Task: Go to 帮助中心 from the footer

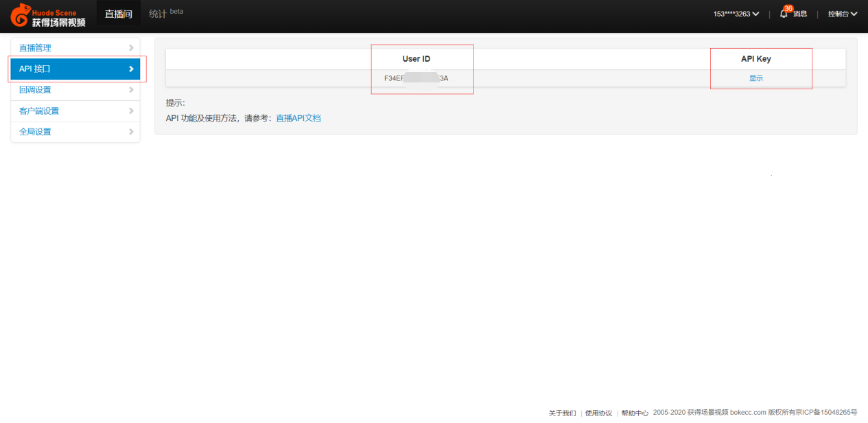Action: pos(635,413)
